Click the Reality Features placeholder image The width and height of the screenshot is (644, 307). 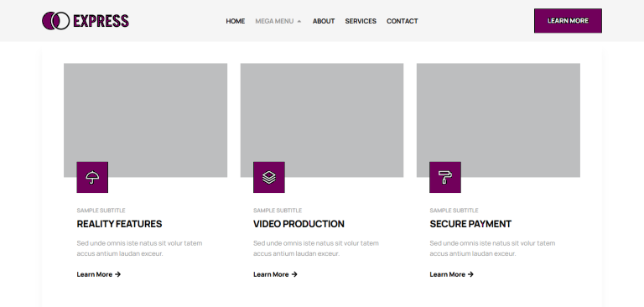pyautogui.click(x=145, y=120)
